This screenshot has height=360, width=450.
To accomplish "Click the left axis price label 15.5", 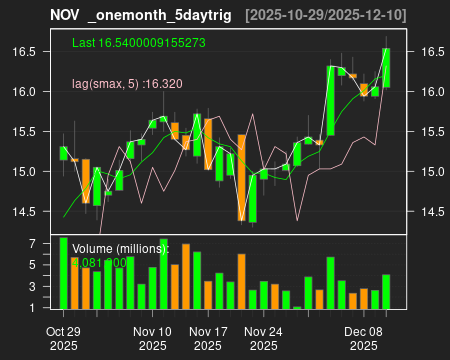I will click(x=24, y=132).
